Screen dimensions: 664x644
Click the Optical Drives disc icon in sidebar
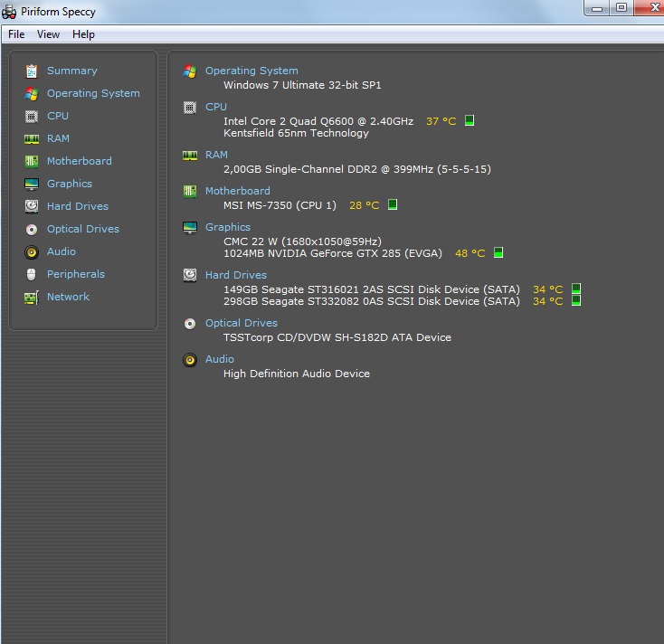pos(32,230)
